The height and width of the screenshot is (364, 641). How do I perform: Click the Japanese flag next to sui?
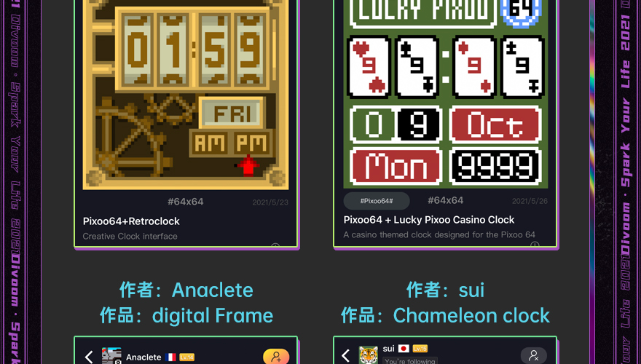point(404,349)
